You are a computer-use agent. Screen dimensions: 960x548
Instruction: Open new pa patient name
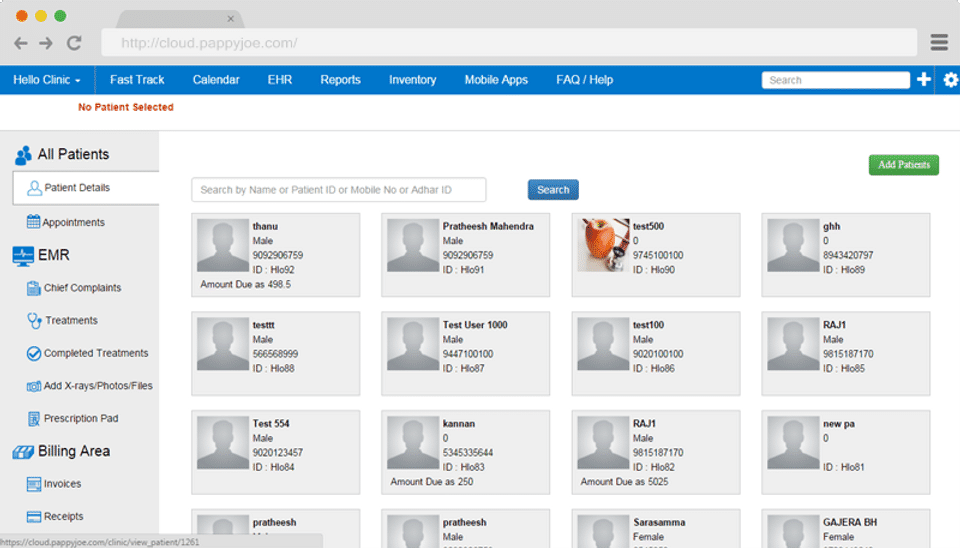839,423
